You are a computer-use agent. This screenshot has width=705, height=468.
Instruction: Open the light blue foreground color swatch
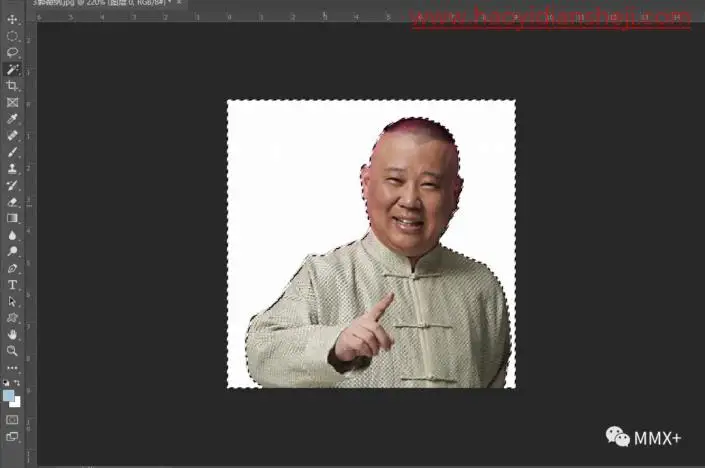pos(8,396)
